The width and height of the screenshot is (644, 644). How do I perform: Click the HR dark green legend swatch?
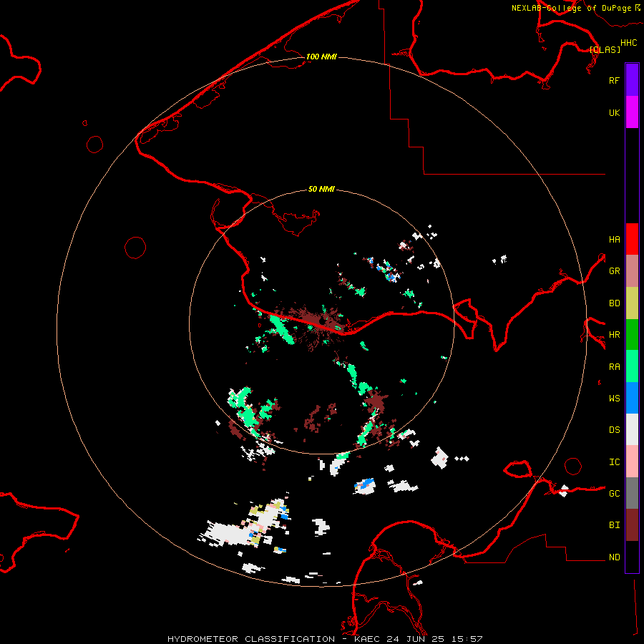click(x=632, y=335)
